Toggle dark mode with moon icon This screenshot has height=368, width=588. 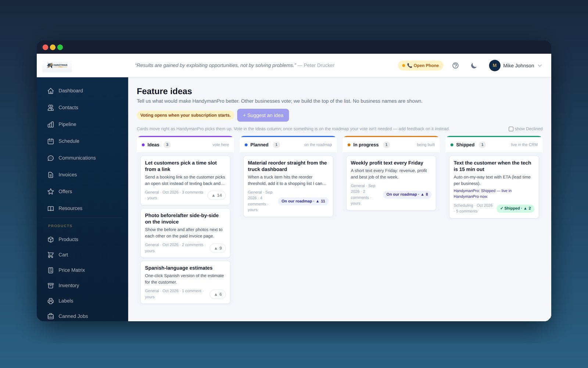point(474,66)
